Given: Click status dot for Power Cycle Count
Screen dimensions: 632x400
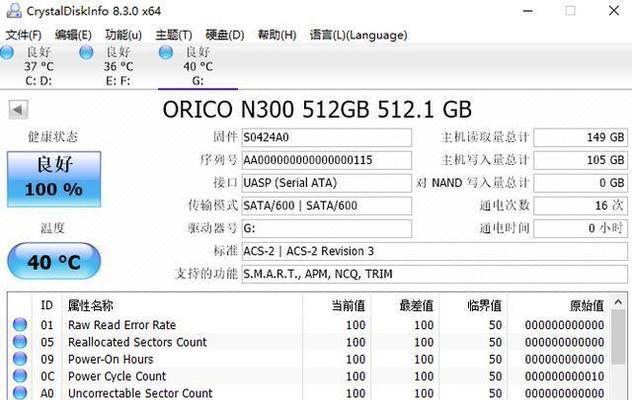Looking at the screenshot, I should 20,376.
